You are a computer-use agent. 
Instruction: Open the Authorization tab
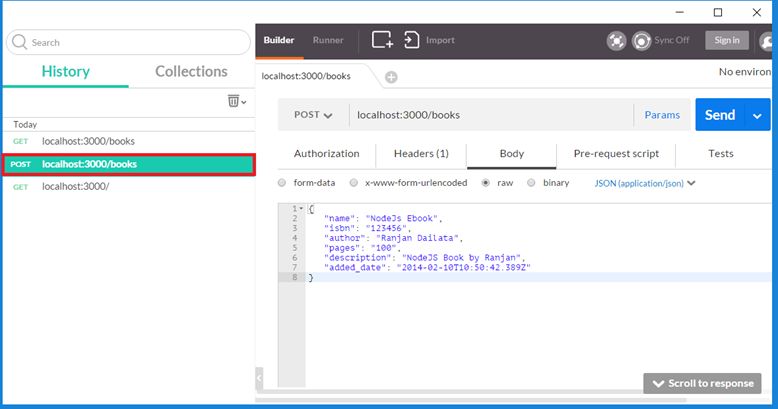click(x=326, y=154)
